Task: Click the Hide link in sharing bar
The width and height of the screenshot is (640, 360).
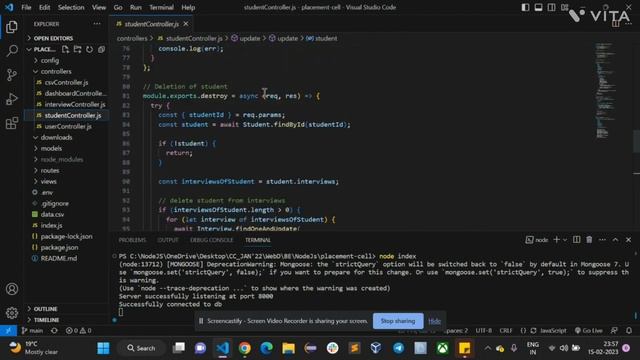Action: [434, 321]
